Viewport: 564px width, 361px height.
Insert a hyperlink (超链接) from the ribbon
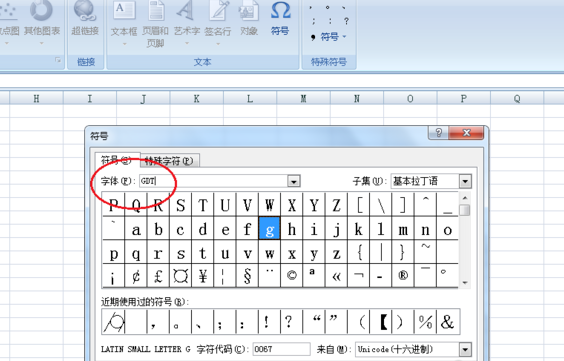coord(85,19)
